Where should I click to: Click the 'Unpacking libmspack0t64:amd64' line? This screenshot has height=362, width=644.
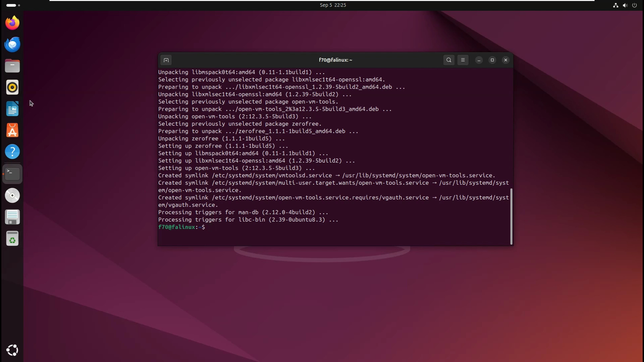pos(241,72)
